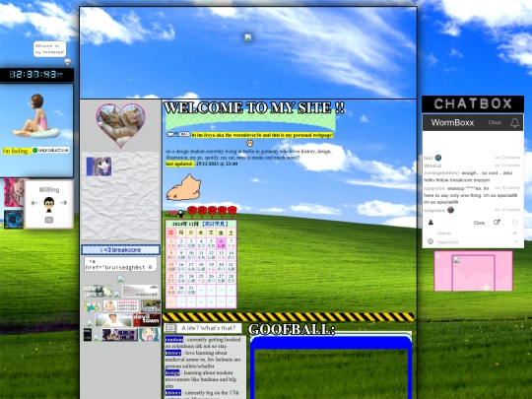Click the orange lying cat drawing
Viewport: 532px width, 399px height.
pyautogui.click(x=183, y=187)
